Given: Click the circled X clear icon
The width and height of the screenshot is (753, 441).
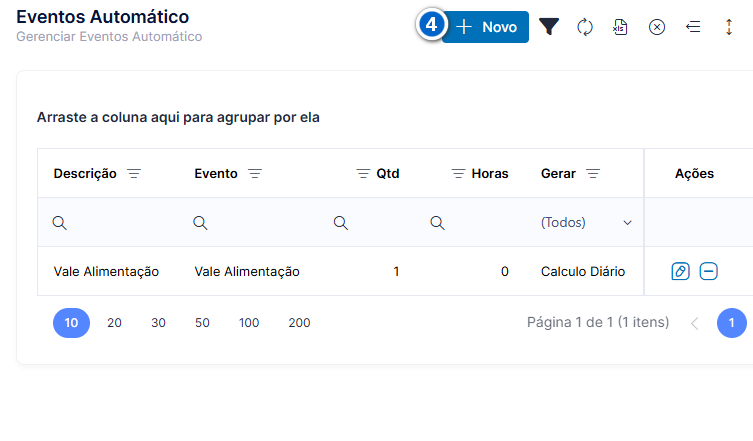Looking at the screenshot, I should [656, 27].
